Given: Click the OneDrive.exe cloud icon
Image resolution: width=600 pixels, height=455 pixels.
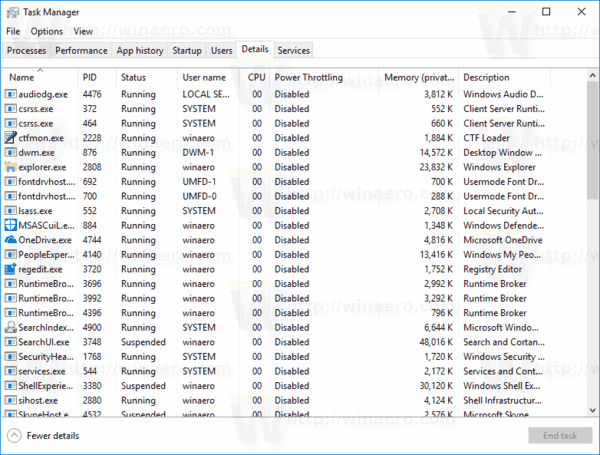Looking at the screenshot, I should pyautogui.click(x=11, y=240).
